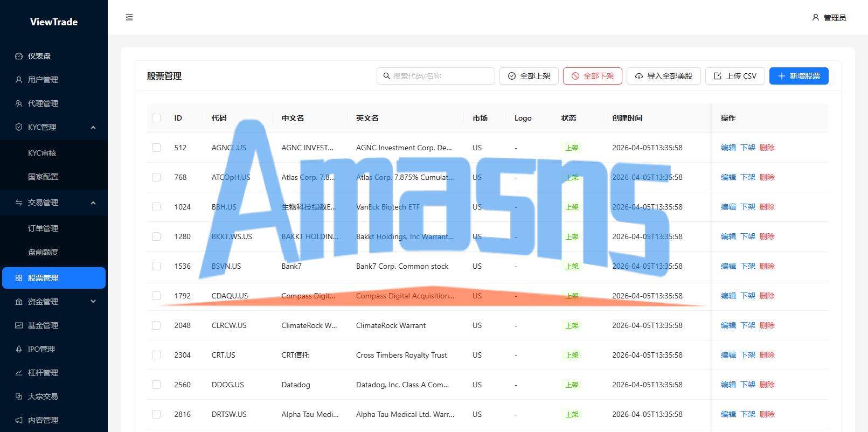Click 下架 for the CLRCW.US row

tap(748, 325)
